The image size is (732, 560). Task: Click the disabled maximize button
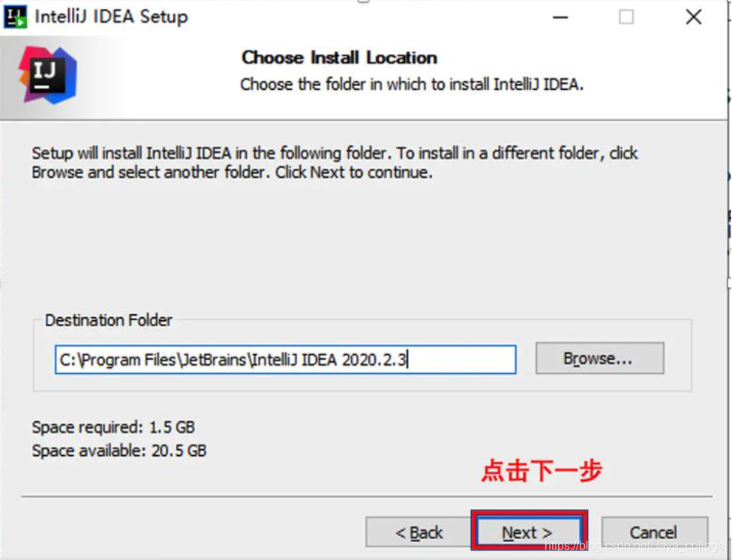(626, 17)
